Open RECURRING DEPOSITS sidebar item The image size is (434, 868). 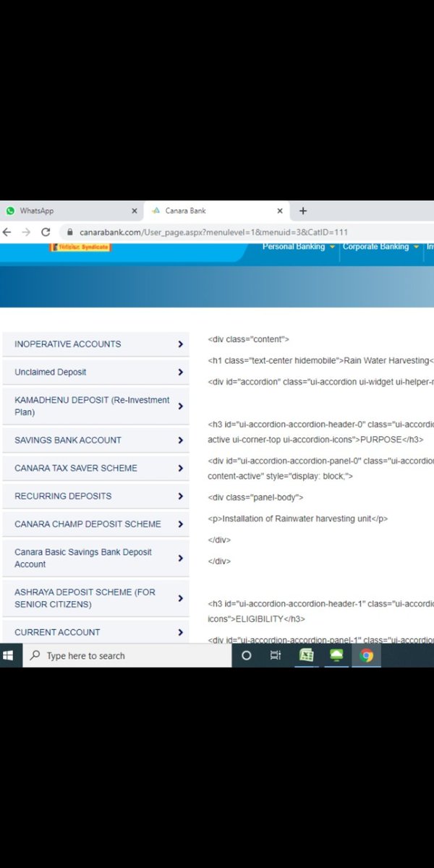point(95,496)
